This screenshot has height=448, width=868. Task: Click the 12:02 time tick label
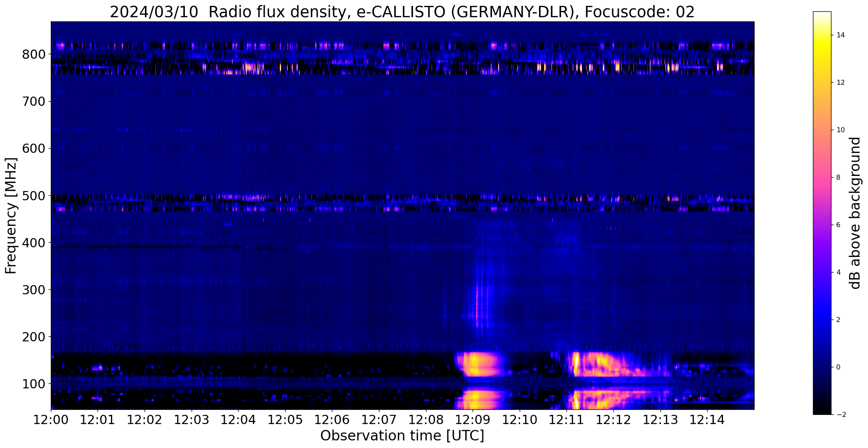point(145,419)
